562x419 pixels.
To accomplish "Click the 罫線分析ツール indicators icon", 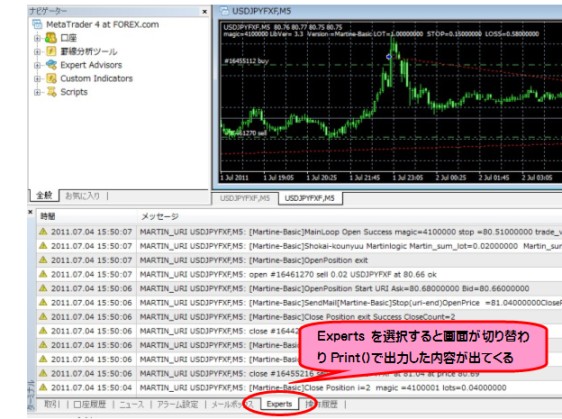I will tap(51, 51).
